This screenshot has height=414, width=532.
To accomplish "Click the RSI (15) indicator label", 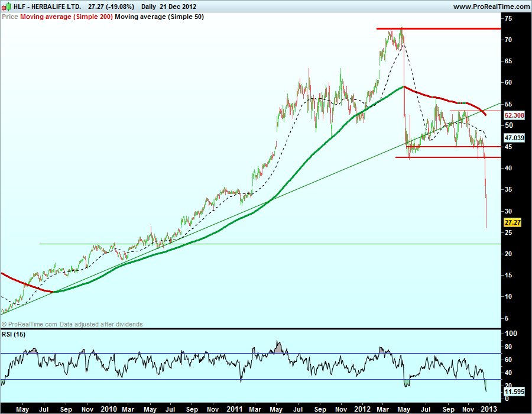I will tap(14, 334).
